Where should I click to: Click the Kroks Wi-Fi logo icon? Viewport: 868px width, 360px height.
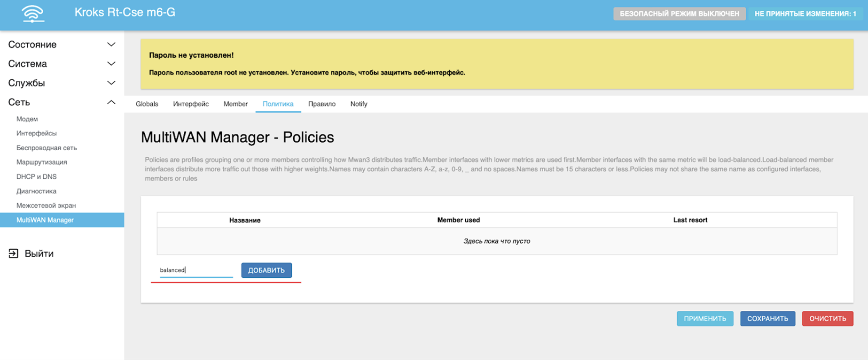pyautogui.click(x=32, y=14)
